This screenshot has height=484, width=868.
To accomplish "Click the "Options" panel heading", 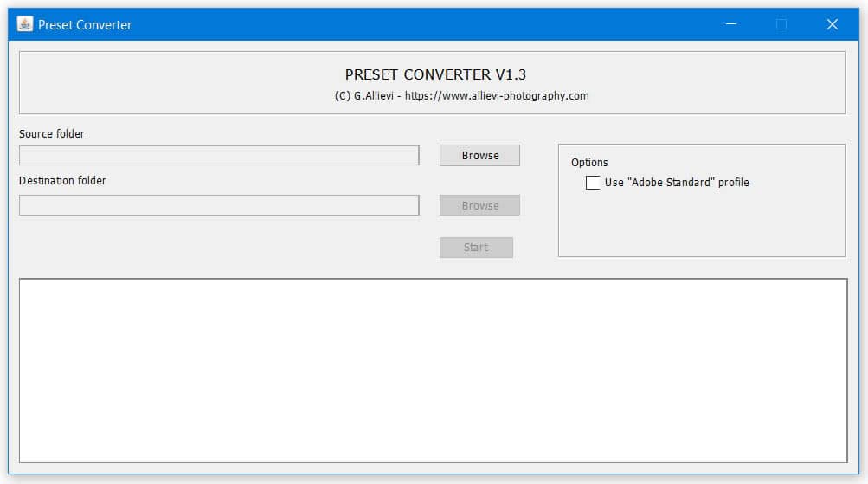I will (x=589, y=163).
